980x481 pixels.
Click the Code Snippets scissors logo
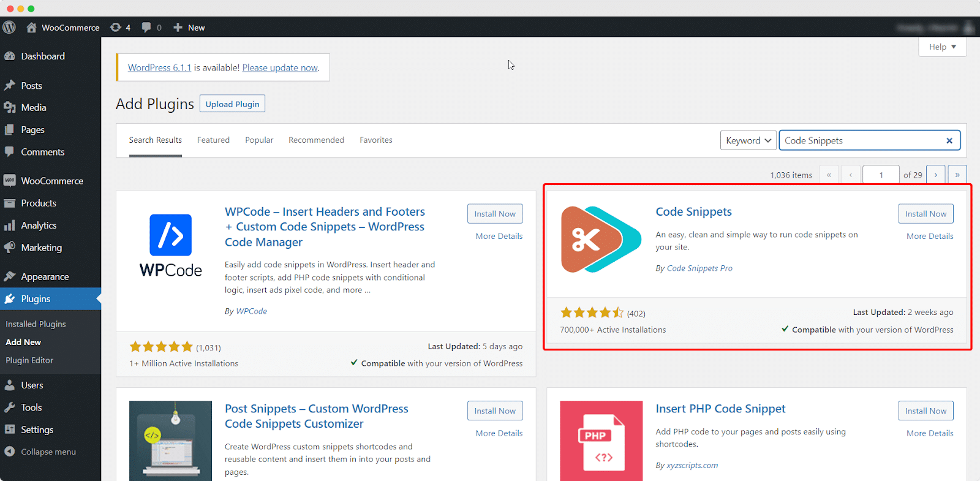[601, 239]
